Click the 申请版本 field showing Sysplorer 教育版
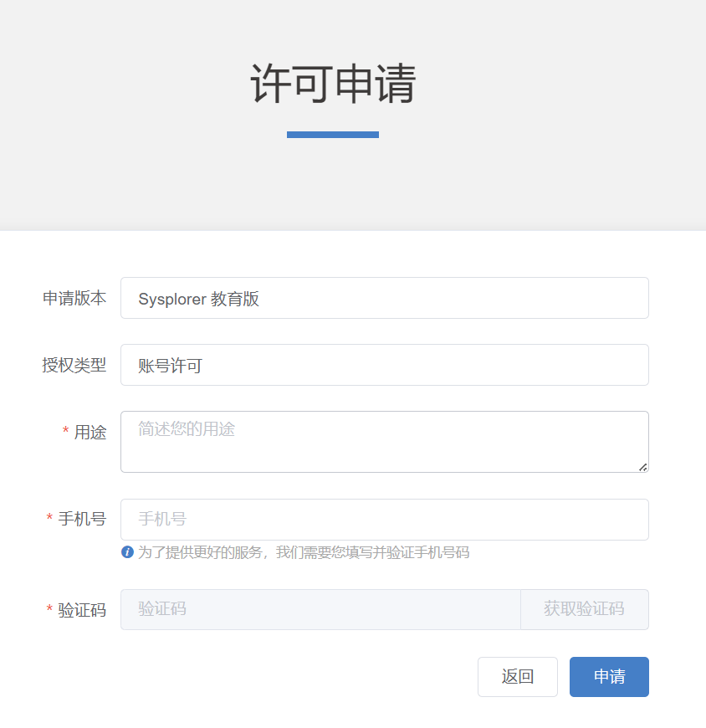The width and height of the screenshot is (706, 728). (x=384, y=298)
